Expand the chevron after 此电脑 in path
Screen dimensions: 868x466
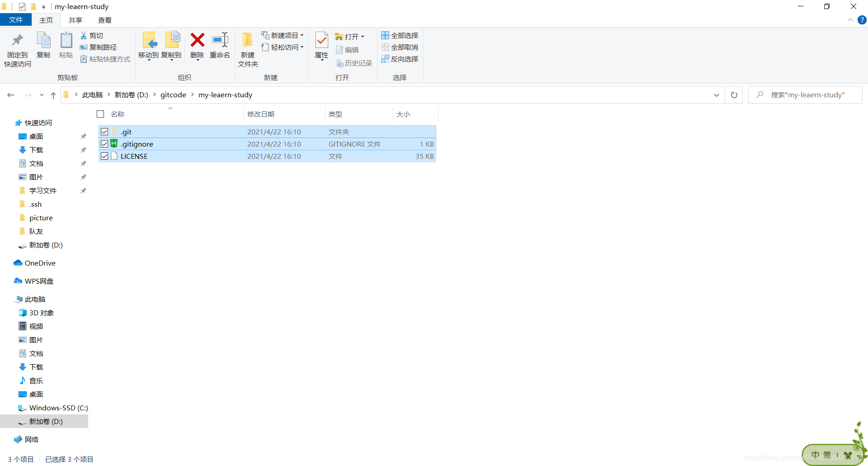coord(108,95)
